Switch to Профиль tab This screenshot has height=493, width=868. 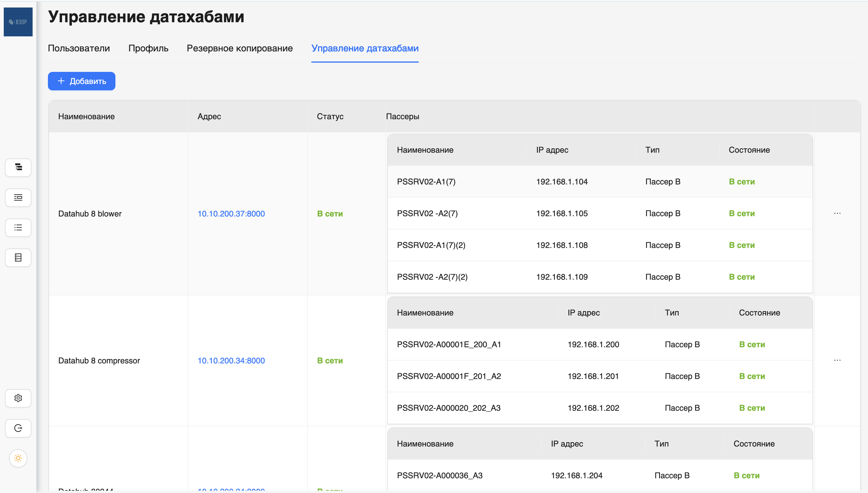pyautogui.click(x=148, y=48)
